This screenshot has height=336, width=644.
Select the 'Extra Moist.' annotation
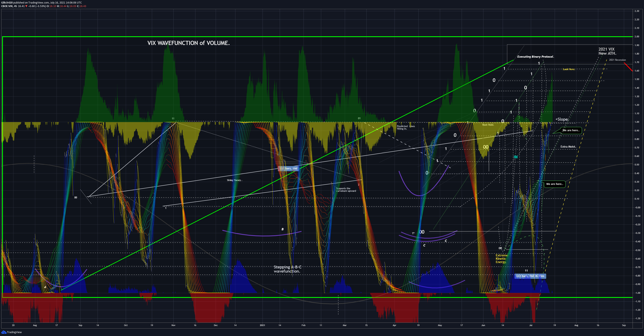pos(568,147)
